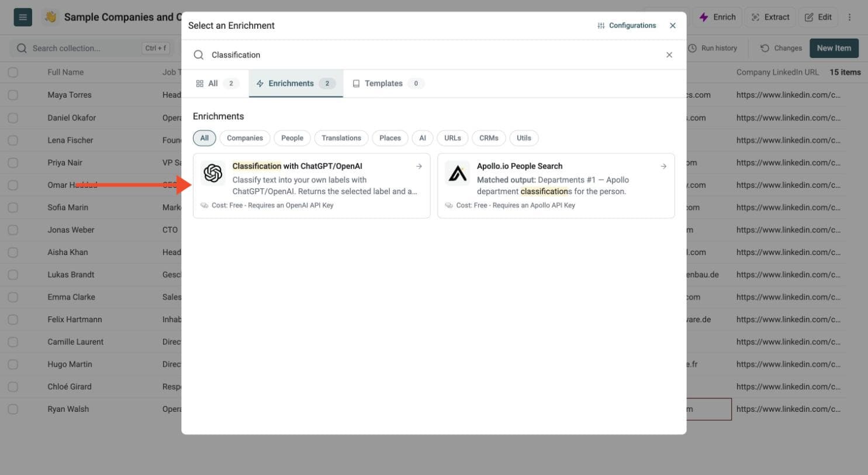Select the All filter chip
This screenshot has height=475, width=868.
point(205,138)
